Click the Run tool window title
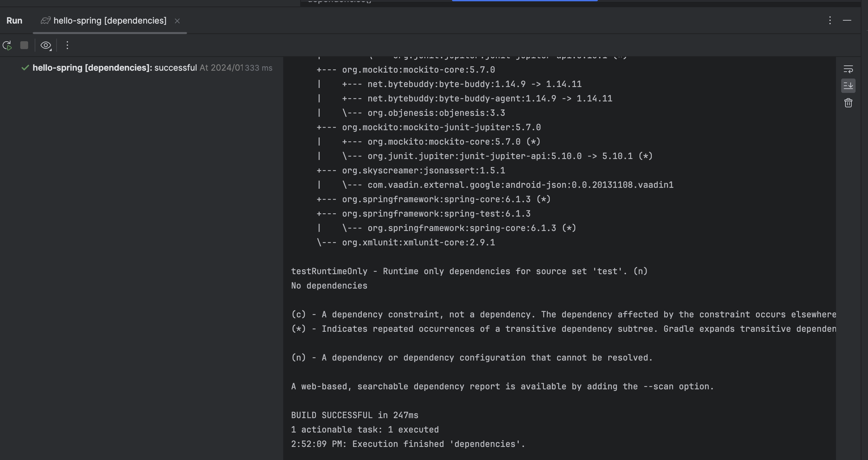The image size is (868, 460). pyautogui.click(x=14, y=21)
